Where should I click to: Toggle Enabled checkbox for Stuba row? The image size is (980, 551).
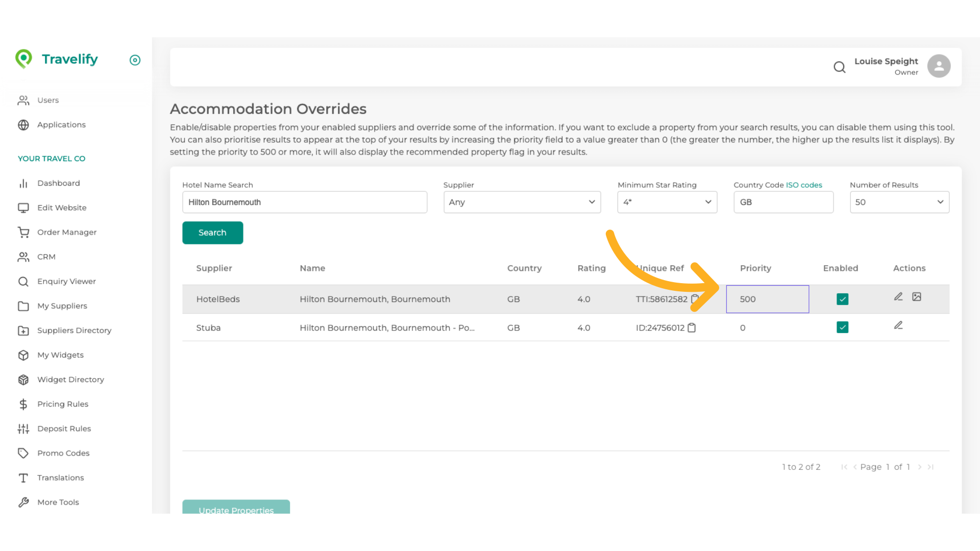[x=842, y=327]
